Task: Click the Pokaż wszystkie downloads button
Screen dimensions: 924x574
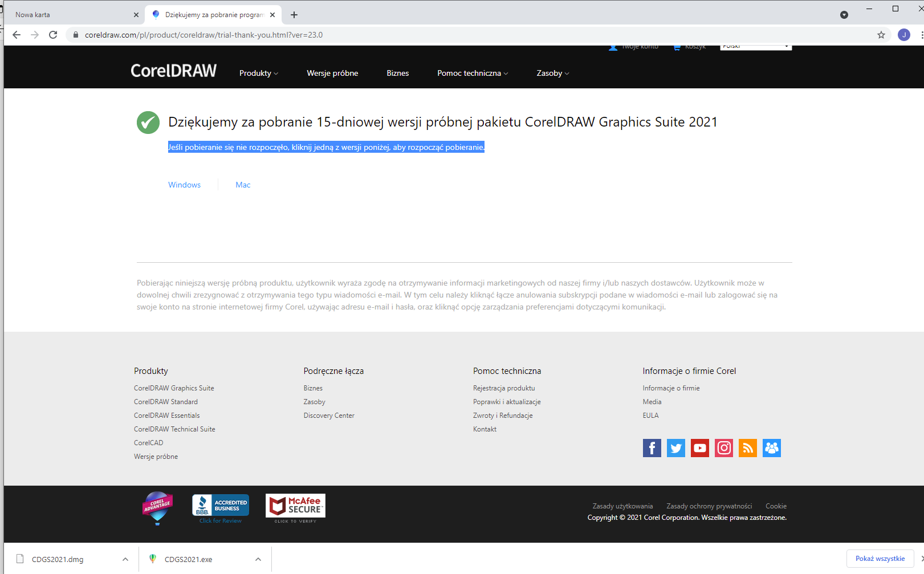Action: tap(880, 559)
